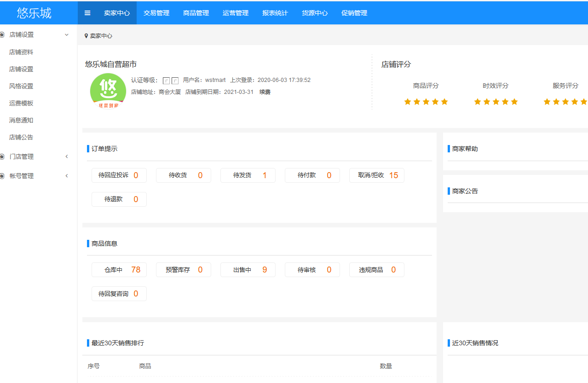Click the 店铺设置 sidebar section icon

click(2, 34)
